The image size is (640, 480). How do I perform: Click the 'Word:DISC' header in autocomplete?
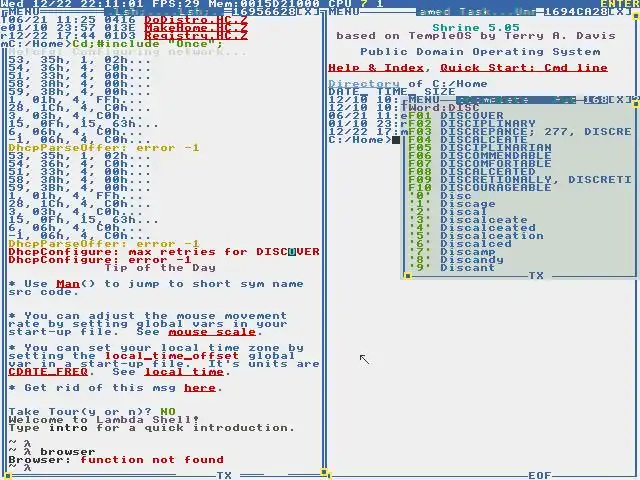point(444,108)
